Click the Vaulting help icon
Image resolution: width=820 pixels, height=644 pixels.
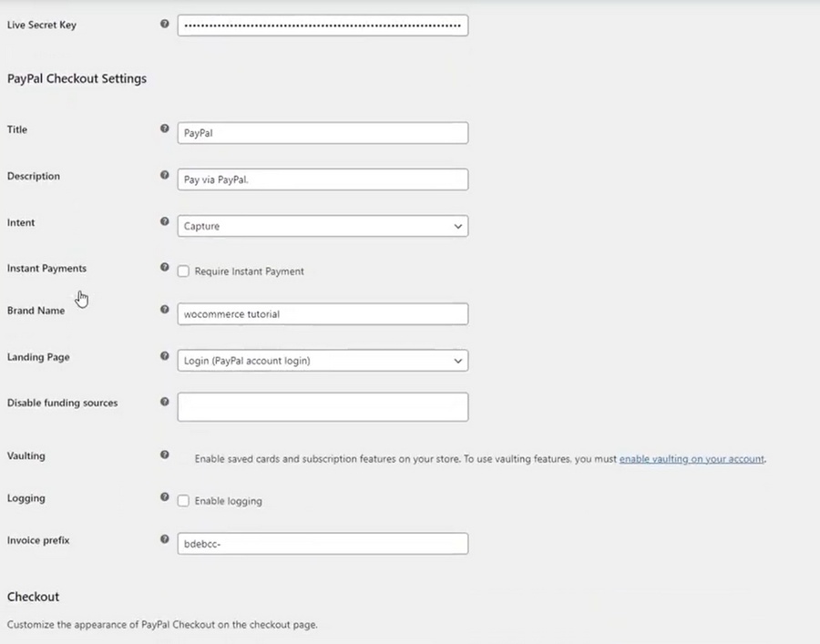click(x=164, y=454)
